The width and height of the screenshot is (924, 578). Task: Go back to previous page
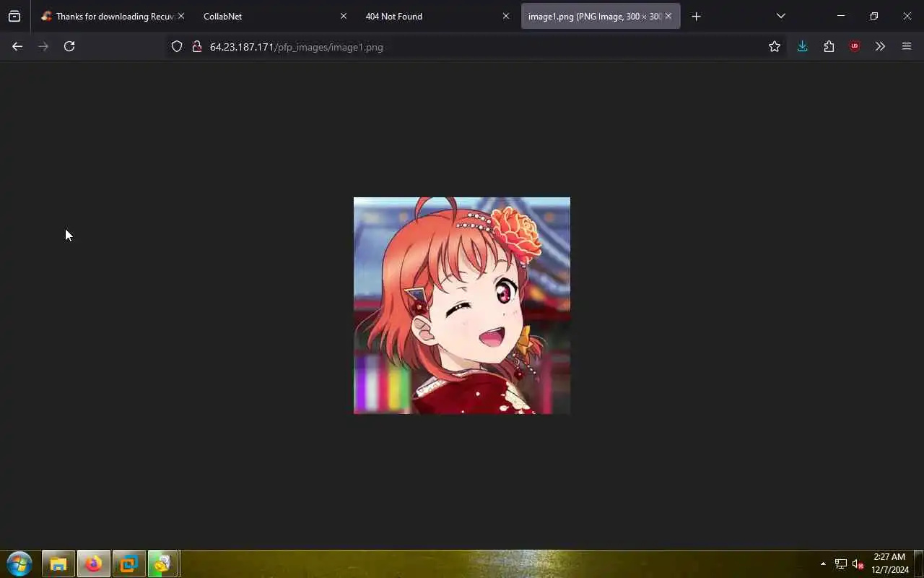pos(17,46)
